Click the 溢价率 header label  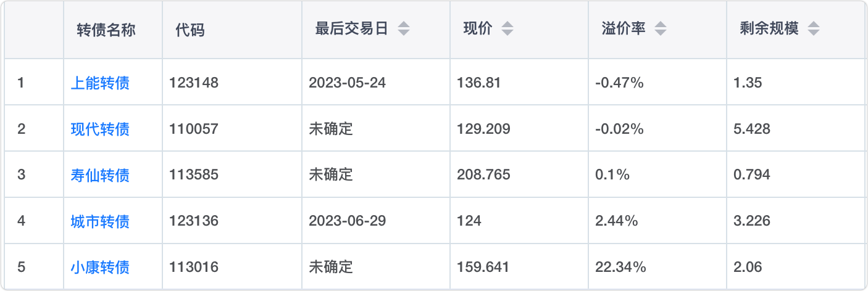pos(623,29)
